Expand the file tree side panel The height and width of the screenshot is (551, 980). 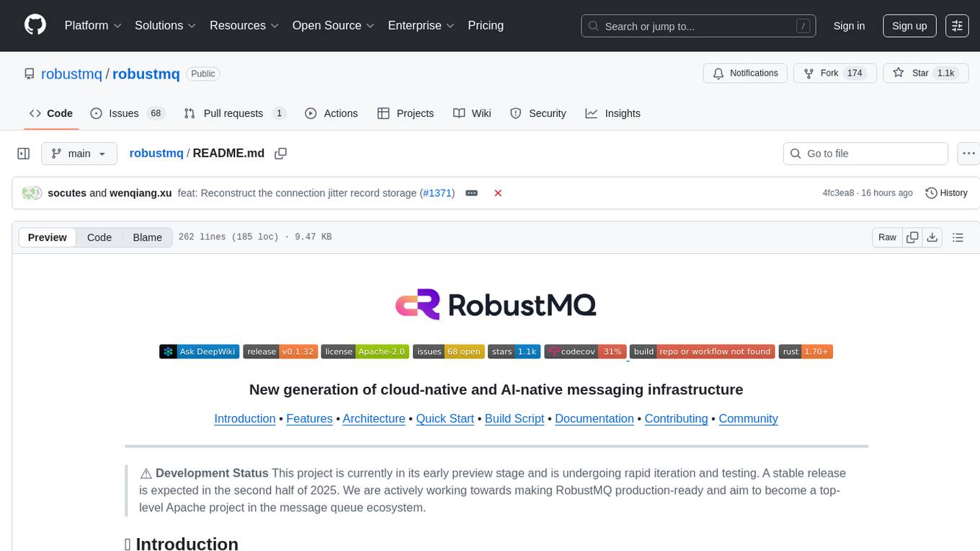tap(23, 154)
